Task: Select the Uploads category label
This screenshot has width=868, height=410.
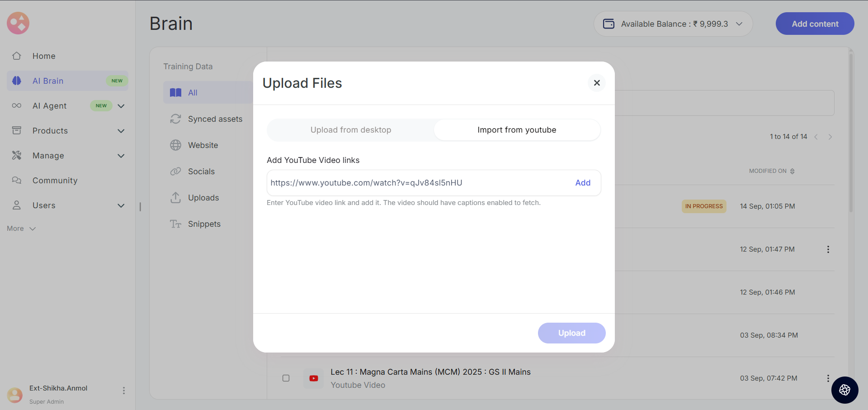Action: (x=203, y=198)
